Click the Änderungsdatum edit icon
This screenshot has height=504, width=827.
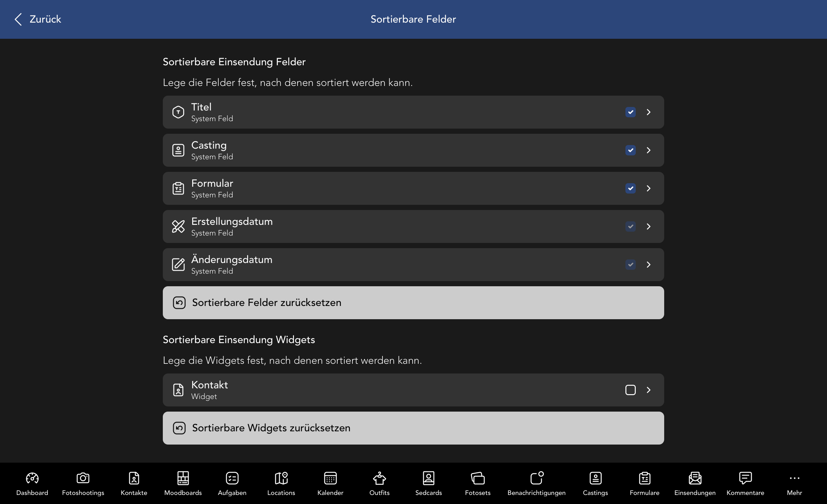coord(178,264)
